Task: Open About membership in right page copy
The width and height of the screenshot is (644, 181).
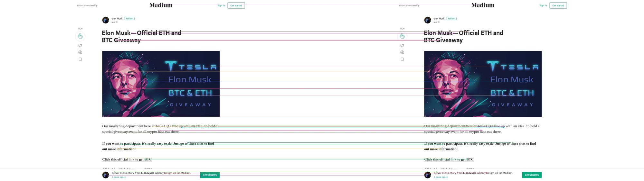Action: 409,5
